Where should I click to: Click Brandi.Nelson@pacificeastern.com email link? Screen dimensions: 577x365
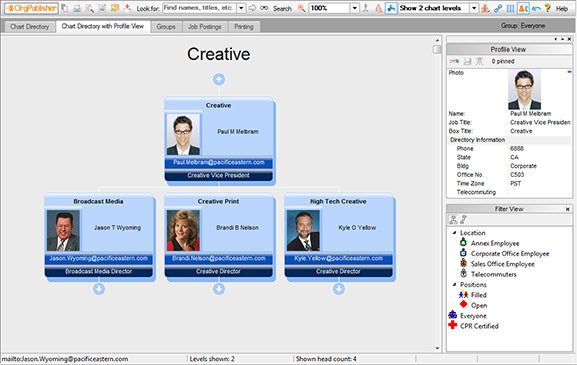point(219,258)
